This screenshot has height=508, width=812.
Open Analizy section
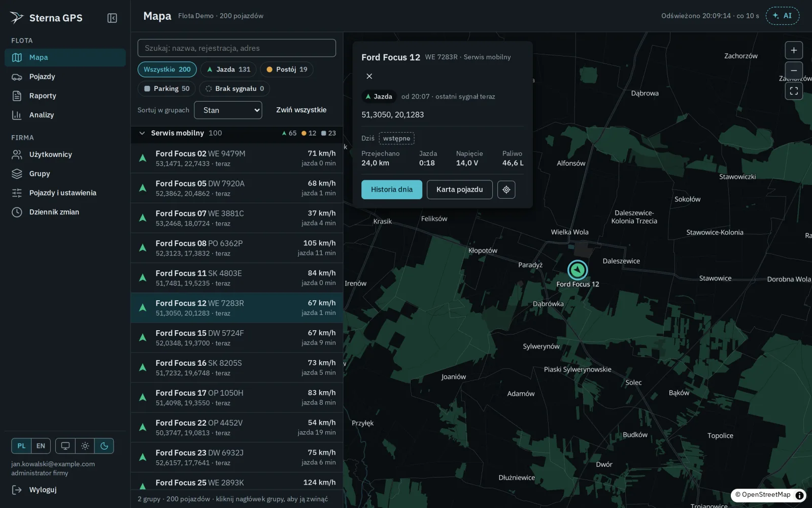click(x=65, y=115)
